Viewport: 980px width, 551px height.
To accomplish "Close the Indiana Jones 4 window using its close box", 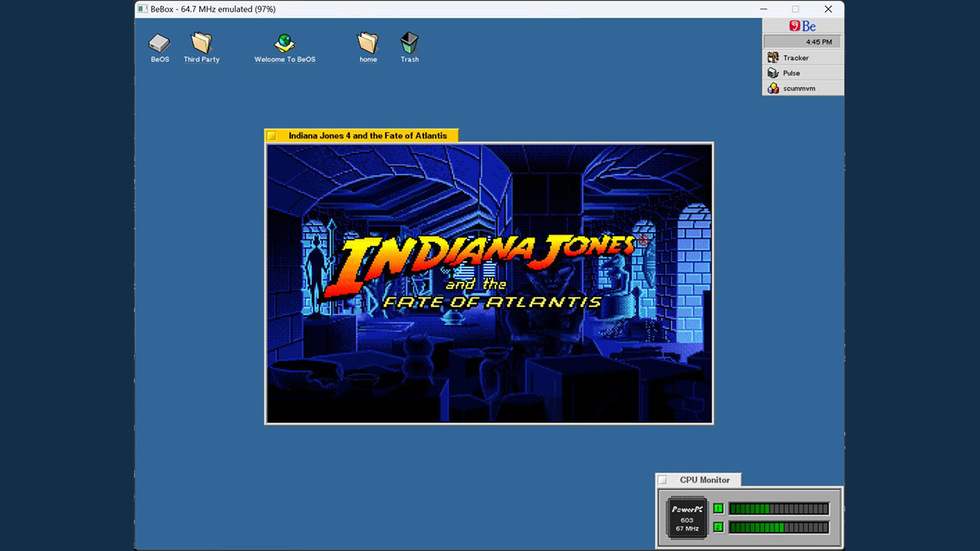I will (x=271, y=136).
